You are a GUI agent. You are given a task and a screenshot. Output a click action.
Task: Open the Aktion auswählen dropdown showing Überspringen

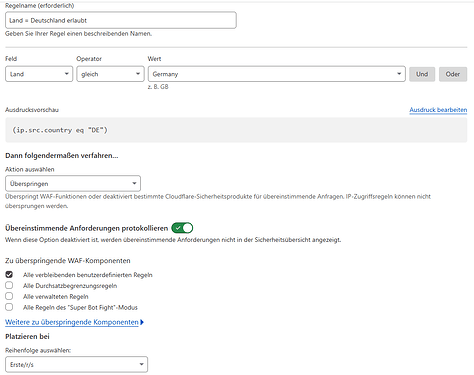[73, 184]
